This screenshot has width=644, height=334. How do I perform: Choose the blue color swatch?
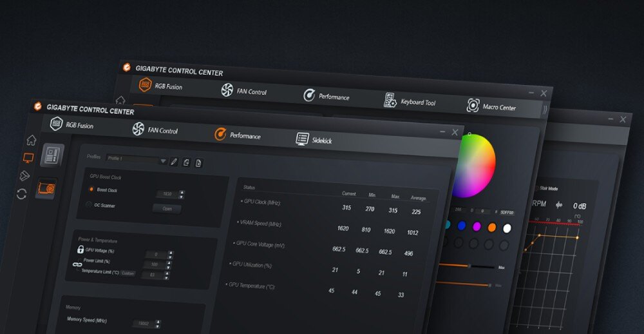coord(462,226)
